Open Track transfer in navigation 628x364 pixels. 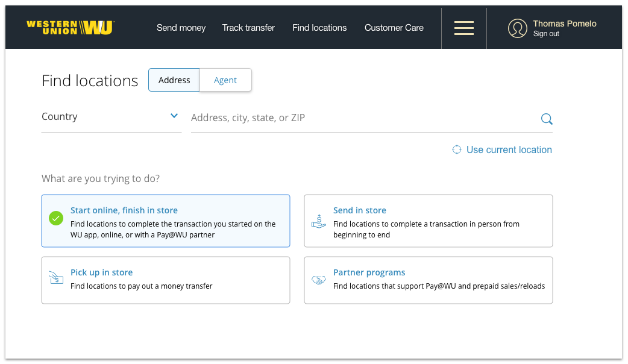pos(248,28)
